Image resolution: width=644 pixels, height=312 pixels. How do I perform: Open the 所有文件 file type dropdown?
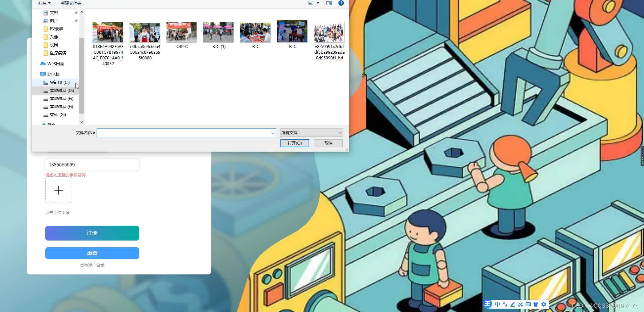pos(312,133)
